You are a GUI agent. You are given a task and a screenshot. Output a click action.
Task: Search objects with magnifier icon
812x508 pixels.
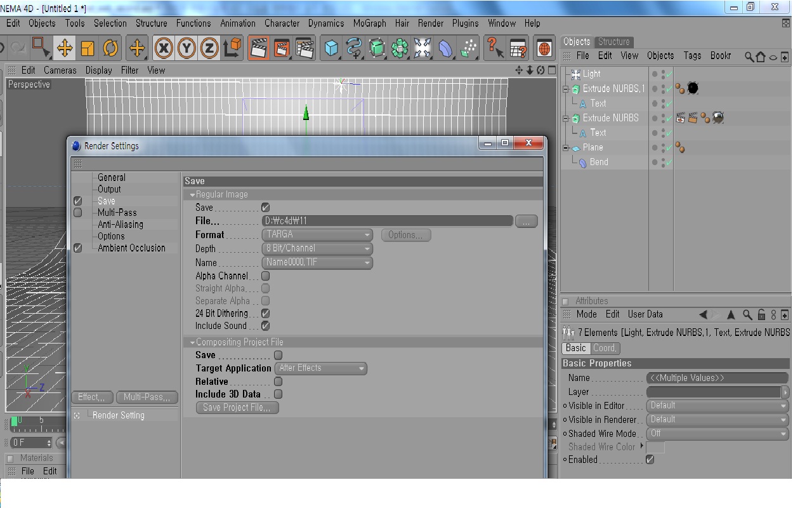tap(750, 57)
